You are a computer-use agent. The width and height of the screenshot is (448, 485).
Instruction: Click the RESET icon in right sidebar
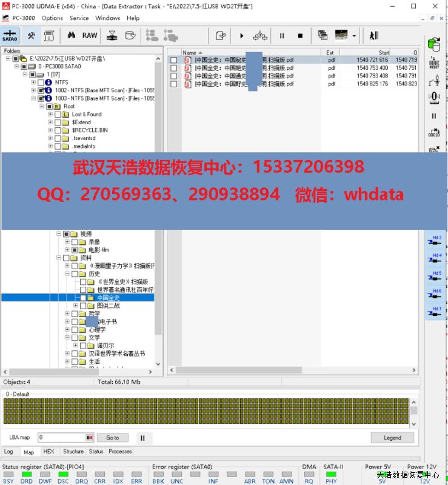tap(434, 64)
